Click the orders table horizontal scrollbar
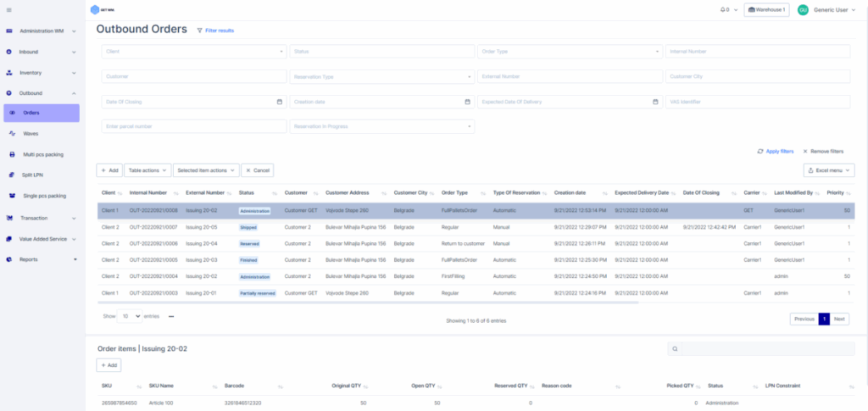Screen dimensions: 868x411 coord(368,303)
